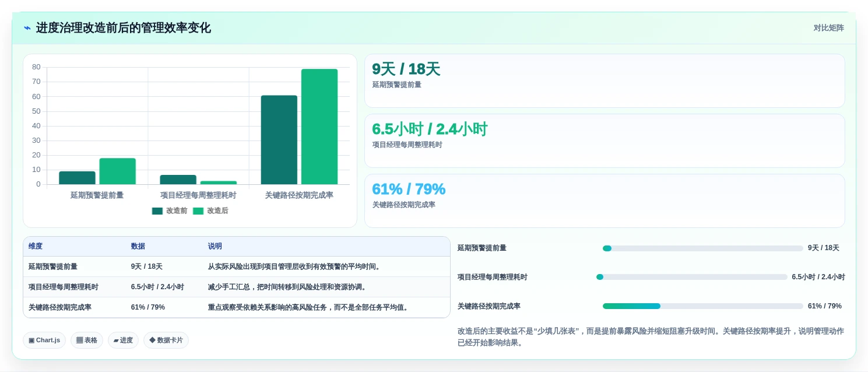Select the 表格 tag chip
Image resolution: width=868 pixels, height=372 pixels.
coord(87,340)
